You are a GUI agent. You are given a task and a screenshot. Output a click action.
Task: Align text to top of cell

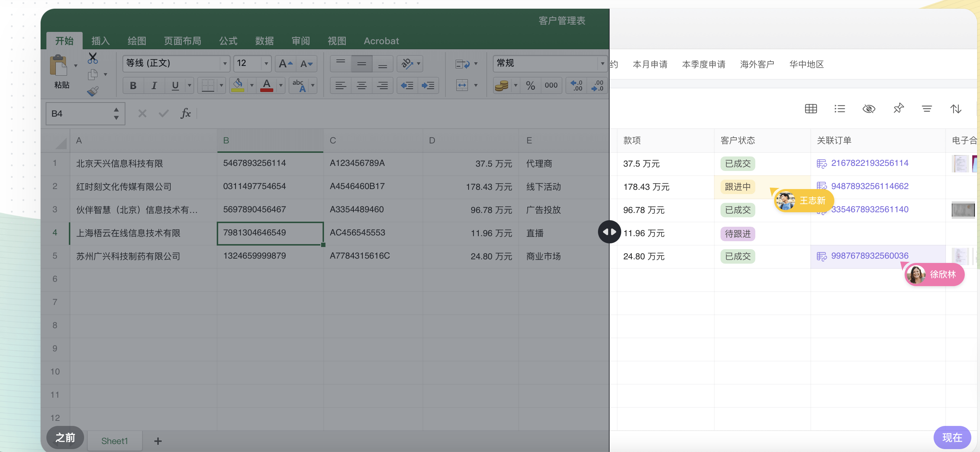pos(340,63)
